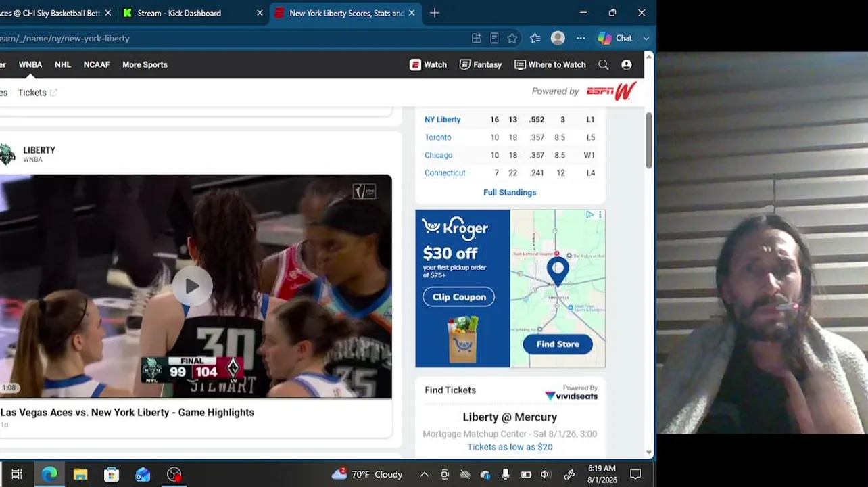
Task: Open ESPN Watch
Action: [428, 65]
